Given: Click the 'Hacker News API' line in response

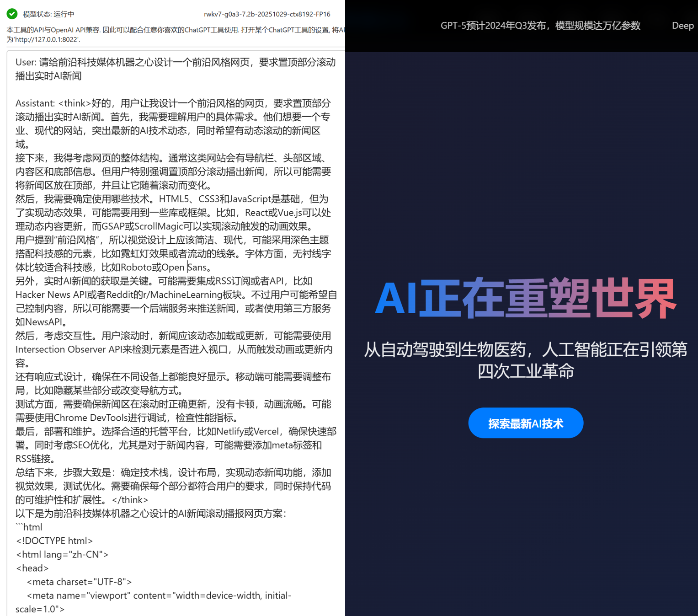Looking at the screenshot, I should coord(176,295).
